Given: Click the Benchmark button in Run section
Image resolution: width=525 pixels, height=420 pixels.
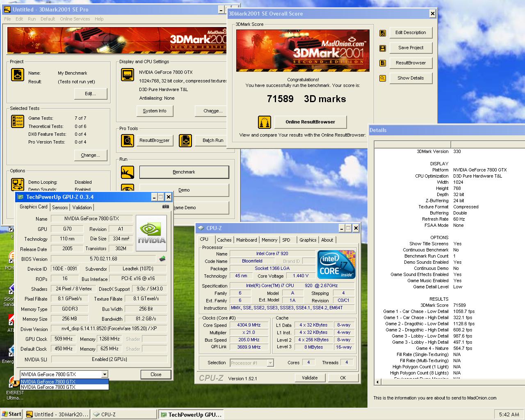Looking at the screenshot, I should pos(184,172).
